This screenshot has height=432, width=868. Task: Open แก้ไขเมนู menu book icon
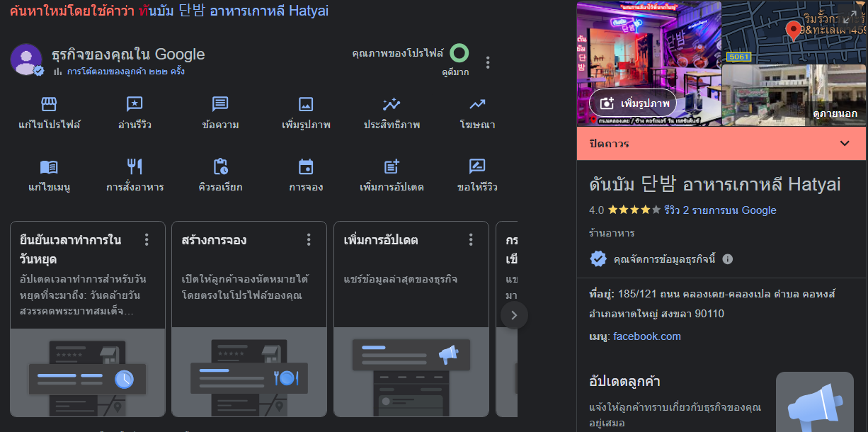pos(49,167)
